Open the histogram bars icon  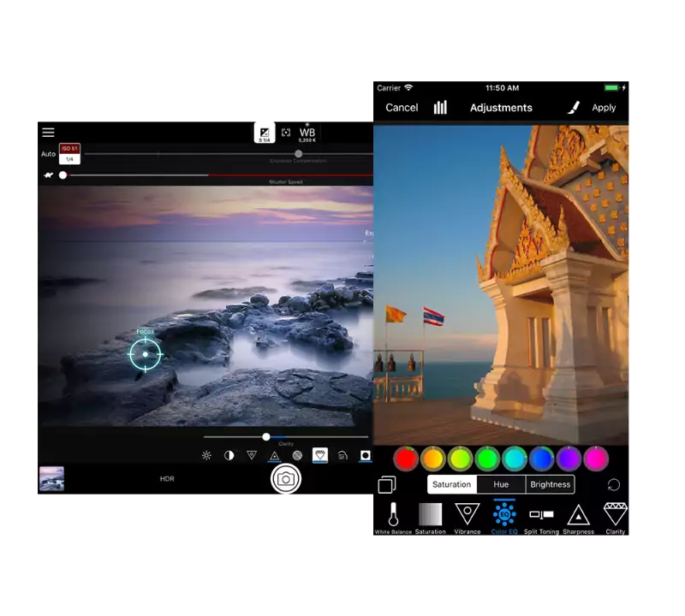point(440,108)
